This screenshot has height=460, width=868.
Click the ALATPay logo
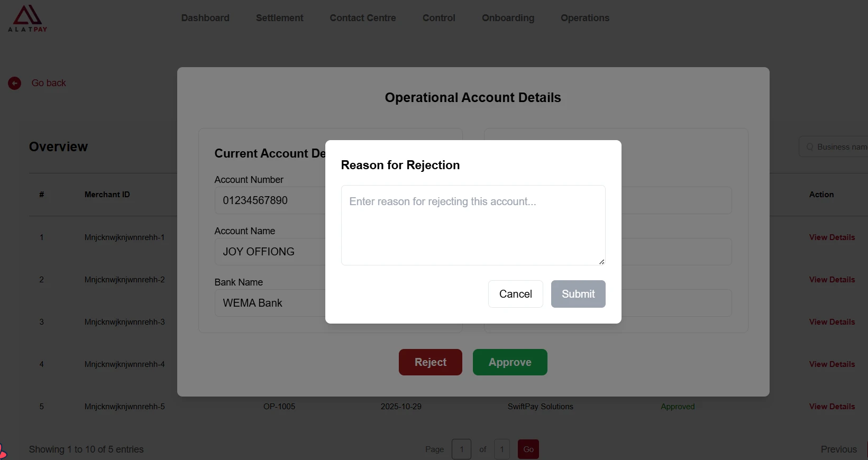pos(28,19)
